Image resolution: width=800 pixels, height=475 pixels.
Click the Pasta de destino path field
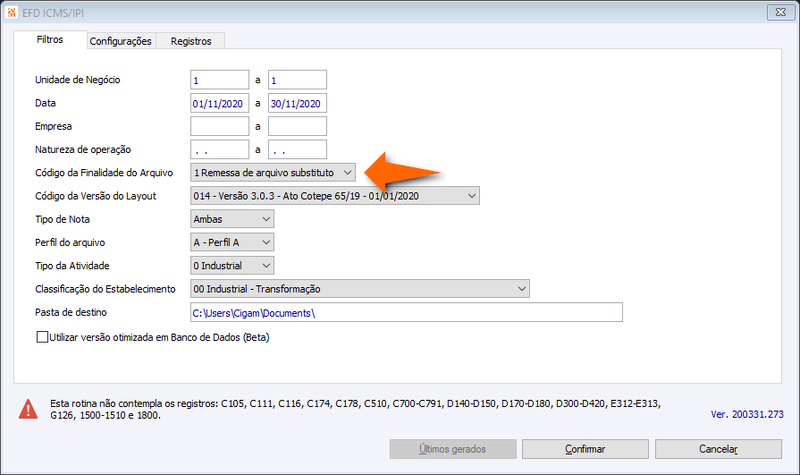(406, 312)
